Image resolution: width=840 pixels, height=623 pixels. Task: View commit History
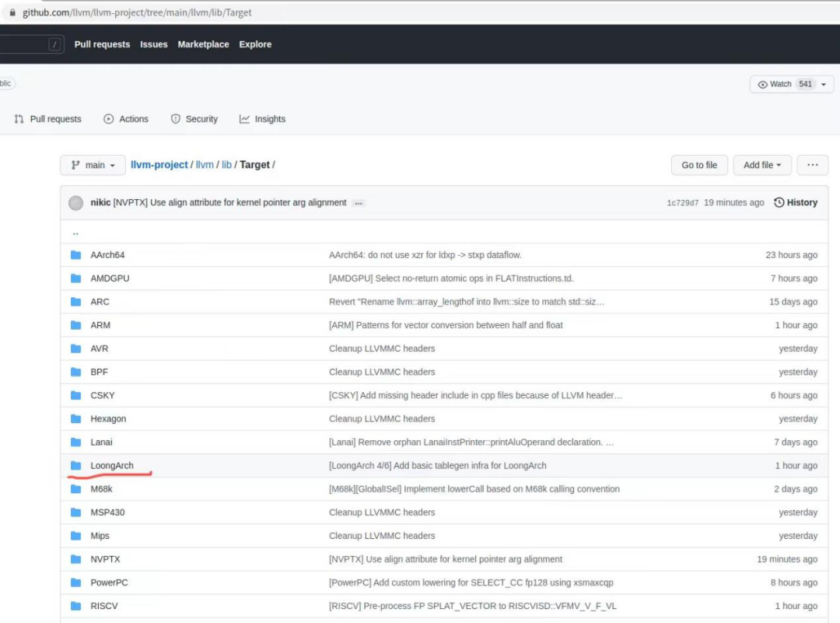(x=796, y=203)
